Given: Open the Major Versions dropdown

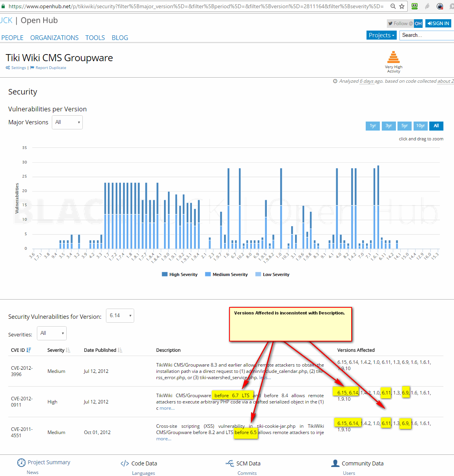Looking at the screenshot, I should [67, 122].
